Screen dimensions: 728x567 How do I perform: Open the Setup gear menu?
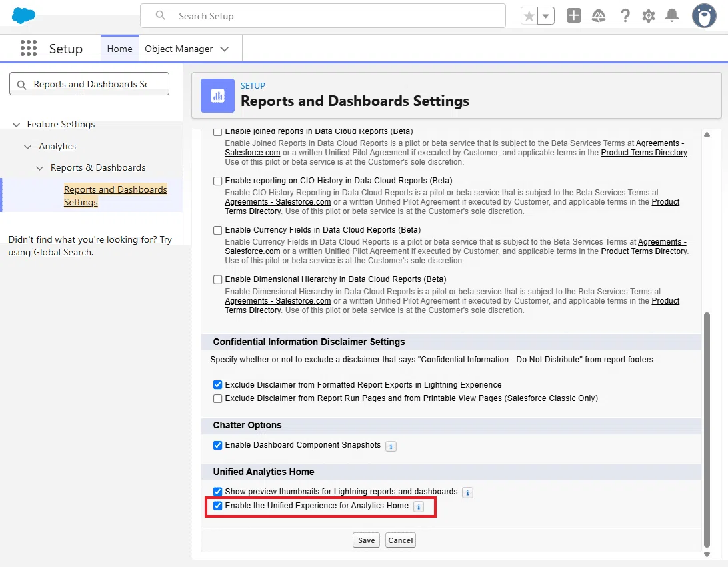(649, 16)
